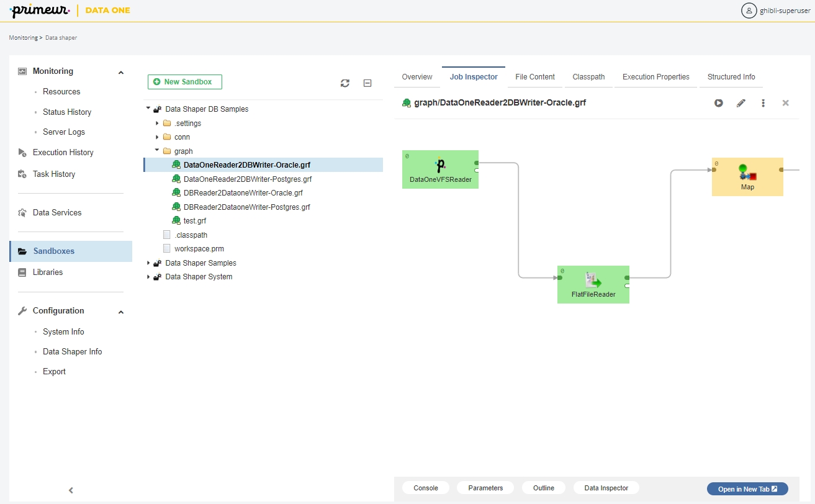Click the Data Shaper DB Samples sandbox icon
This screenshot has width=815, height=504.
[158, 109]
